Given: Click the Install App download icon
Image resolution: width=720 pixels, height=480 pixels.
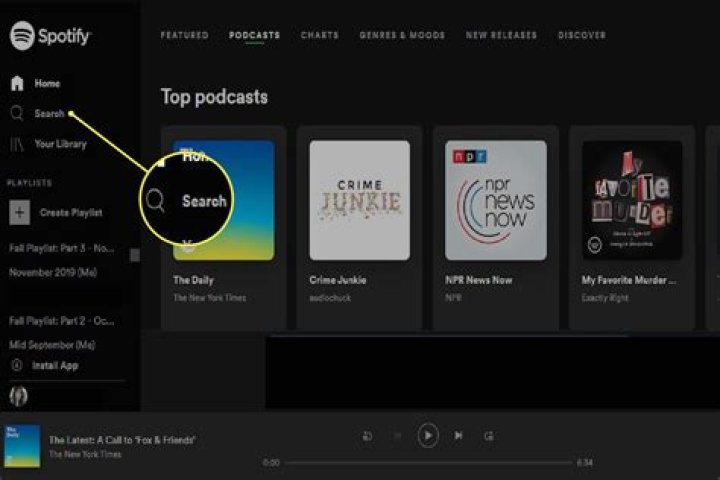Looking at the screenshot, I should click(x=17, y=366).
